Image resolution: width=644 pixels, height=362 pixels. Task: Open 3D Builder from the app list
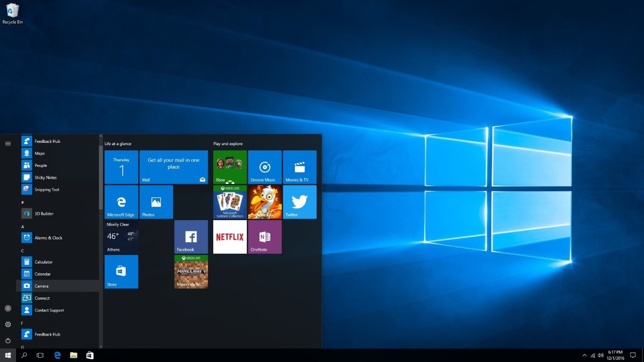[x=58, y=214]
